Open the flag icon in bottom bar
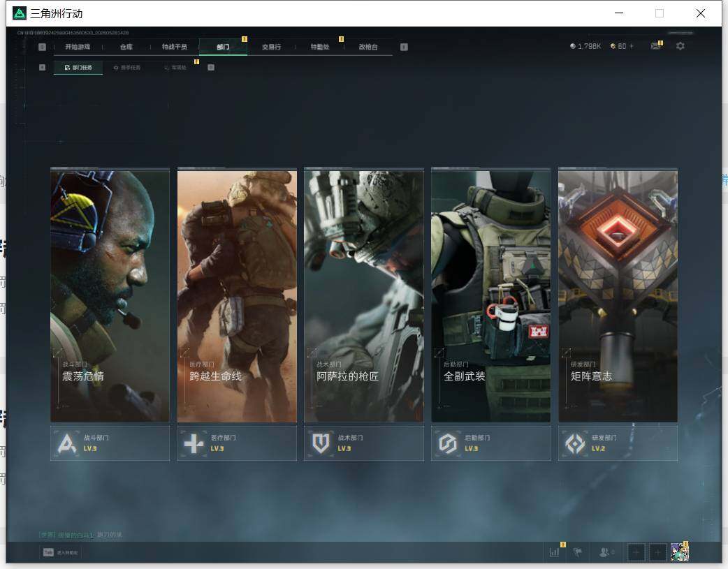728x569 pixels. 578,552
